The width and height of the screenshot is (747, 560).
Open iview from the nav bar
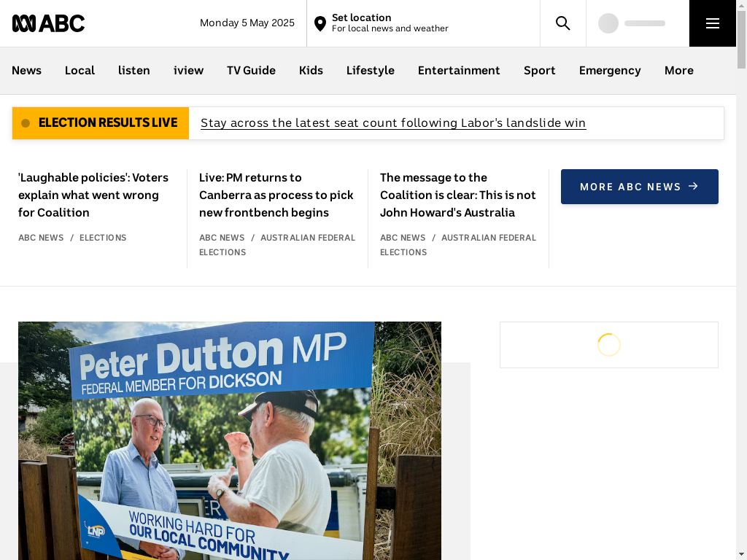[189, 71]
